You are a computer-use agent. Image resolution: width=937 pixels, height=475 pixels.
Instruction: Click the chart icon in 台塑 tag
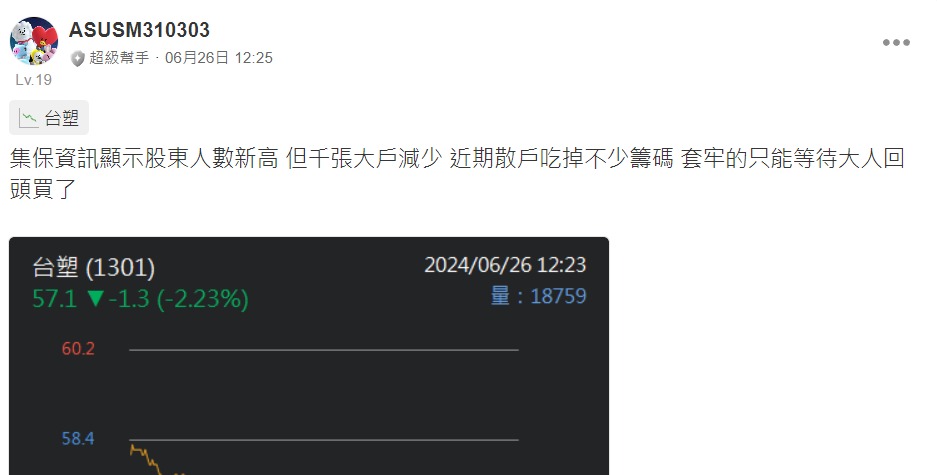28,118
